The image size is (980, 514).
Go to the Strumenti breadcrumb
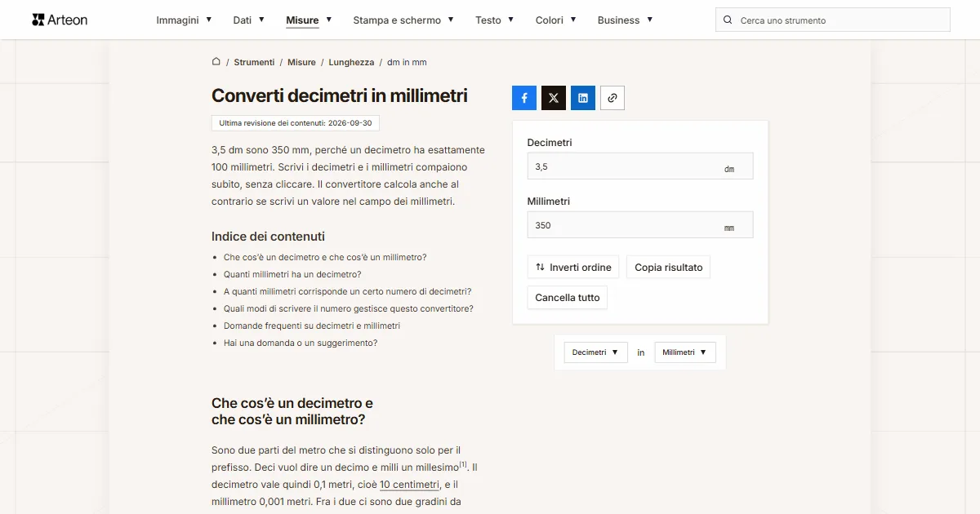tap(253, 62)
